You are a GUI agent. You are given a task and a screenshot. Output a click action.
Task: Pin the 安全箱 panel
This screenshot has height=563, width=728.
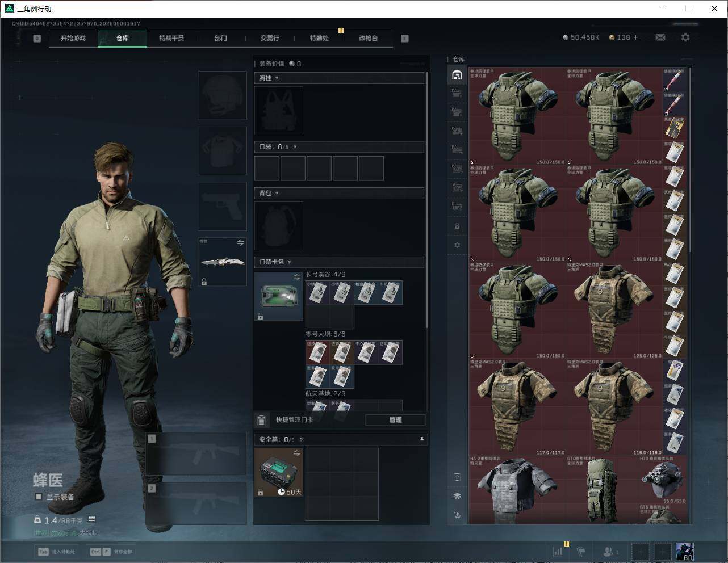[422, 440]
